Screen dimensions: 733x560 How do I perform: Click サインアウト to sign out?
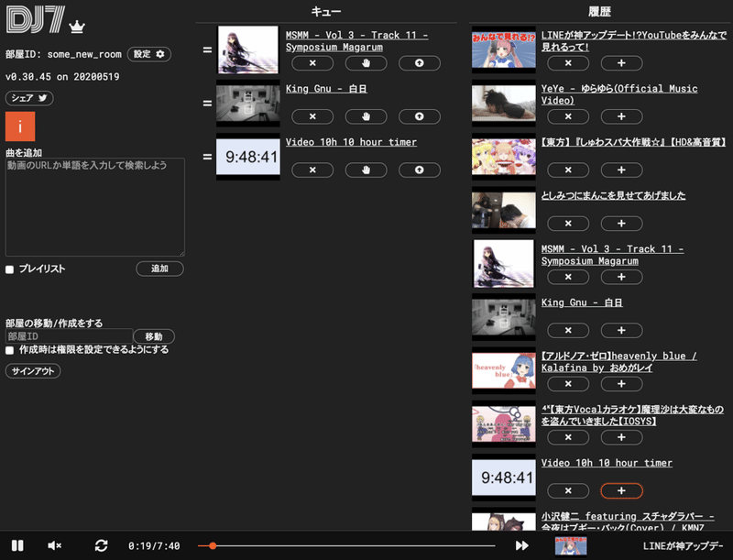[x=33, y=370]
